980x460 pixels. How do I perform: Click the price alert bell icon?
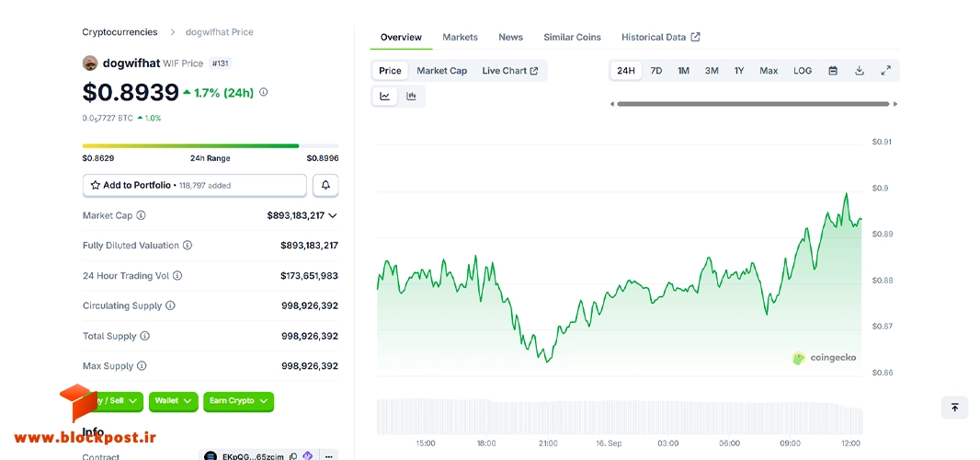(x=325, y=185)
